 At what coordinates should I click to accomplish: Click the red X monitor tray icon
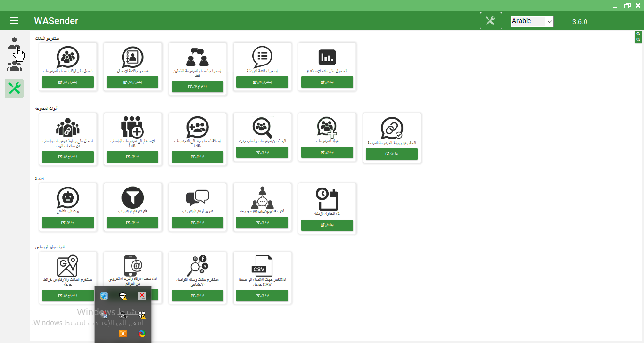click(x=142, y=296)
